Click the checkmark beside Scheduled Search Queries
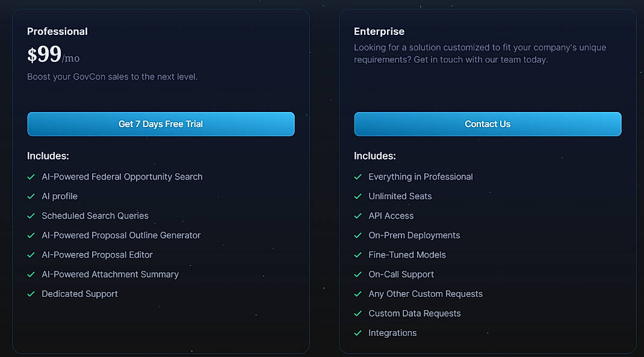 (31, 216)
